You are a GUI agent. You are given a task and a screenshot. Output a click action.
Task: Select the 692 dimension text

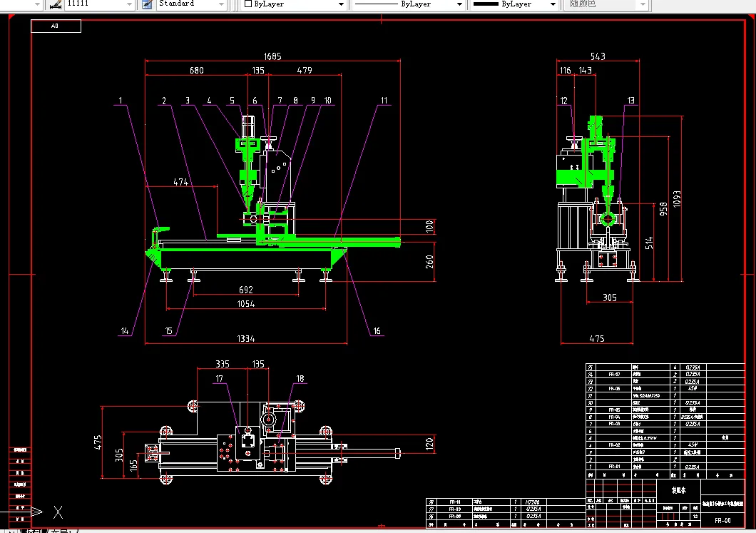tap(246, 290)
